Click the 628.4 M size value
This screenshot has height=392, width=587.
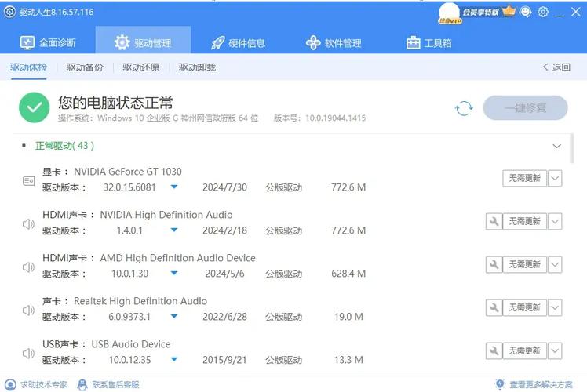click(x=348, y=274)
